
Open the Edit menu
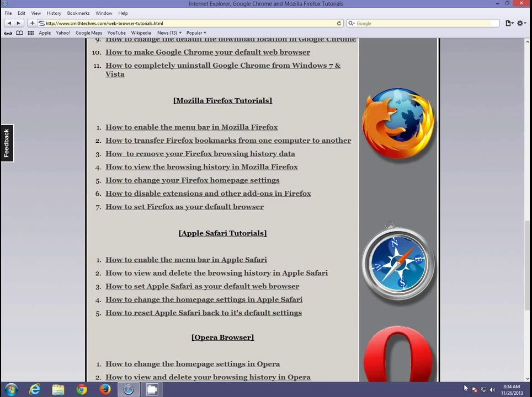tap(22, 13)
